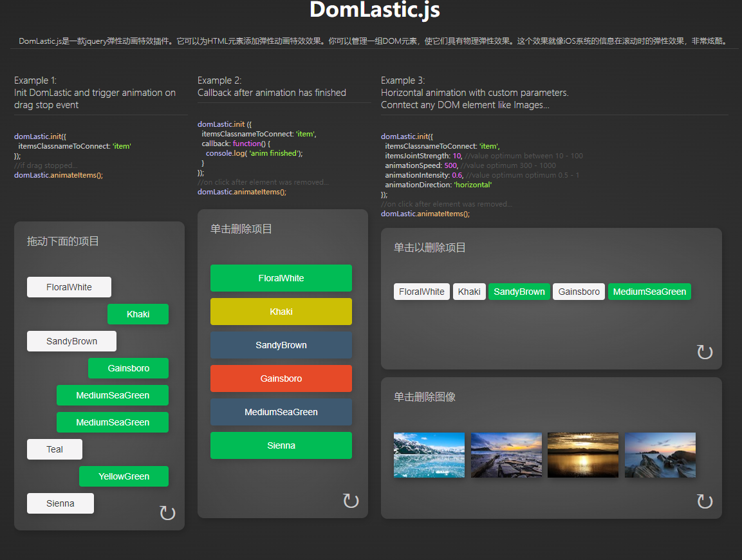
Task: Remove the rocky shore sunset image
Action: 506,455
